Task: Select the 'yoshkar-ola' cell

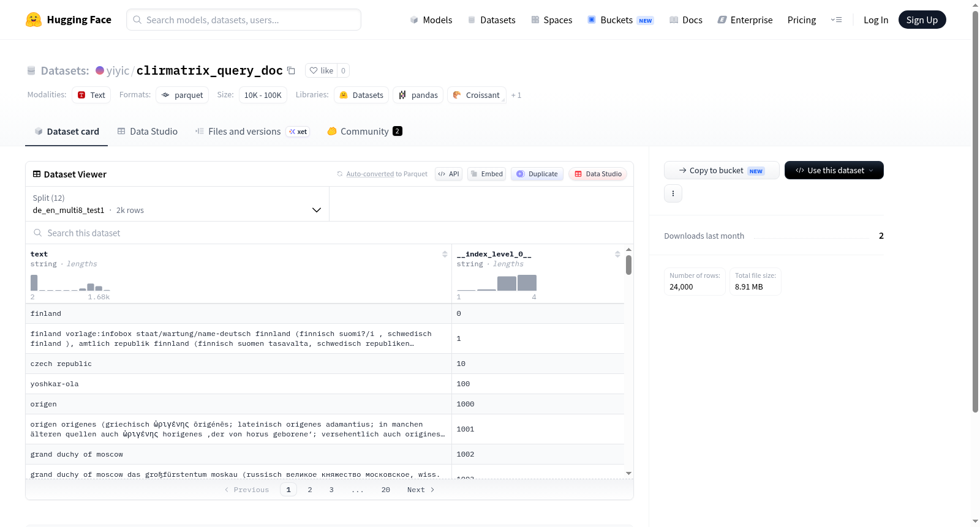Action: coord(238,384)
